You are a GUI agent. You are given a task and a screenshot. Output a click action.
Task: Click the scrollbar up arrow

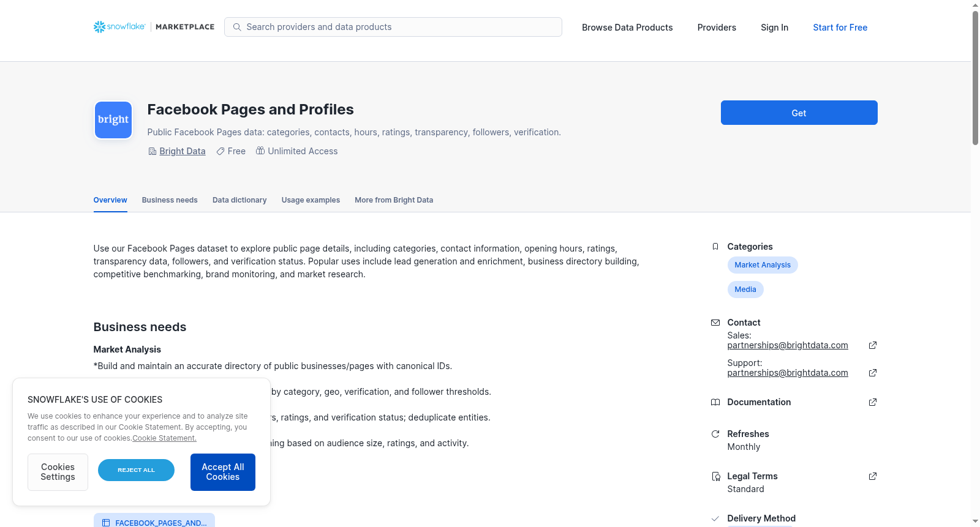[x=975, y=5]
